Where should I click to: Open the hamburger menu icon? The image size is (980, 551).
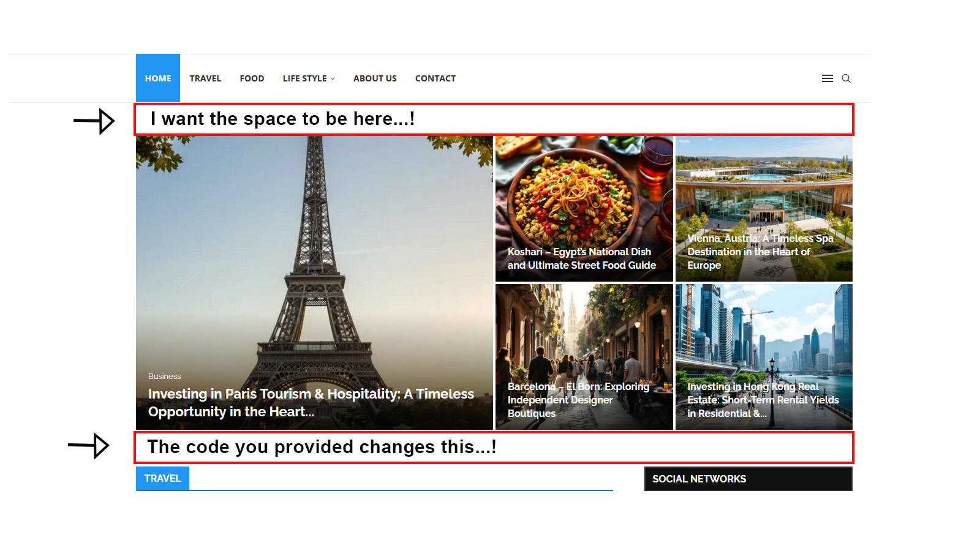[827, 78]
